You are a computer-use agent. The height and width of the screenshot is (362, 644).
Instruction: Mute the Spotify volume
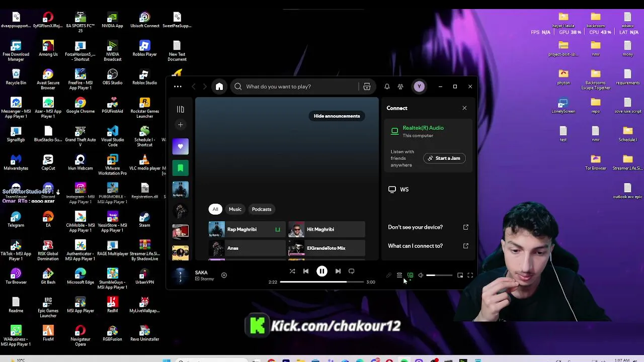click(x=421, y=276)
